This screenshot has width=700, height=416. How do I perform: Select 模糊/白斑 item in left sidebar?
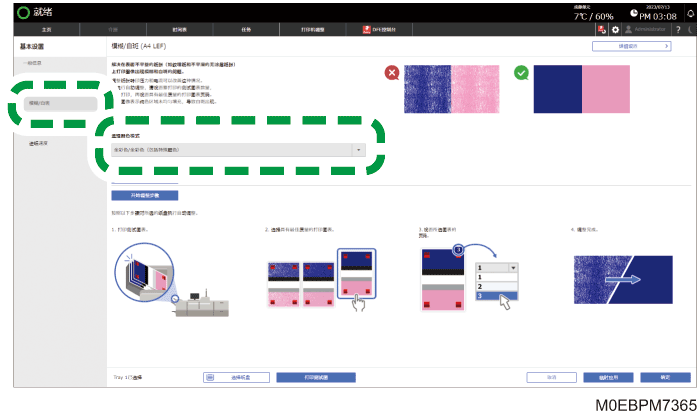[60, 103]
